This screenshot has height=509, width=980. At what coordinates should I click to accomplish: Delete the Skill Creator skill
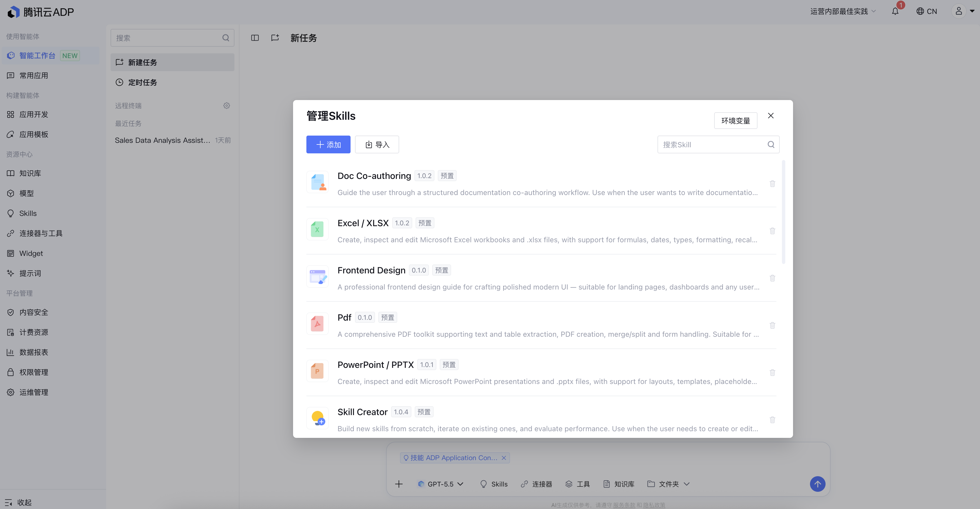(772, 420)
